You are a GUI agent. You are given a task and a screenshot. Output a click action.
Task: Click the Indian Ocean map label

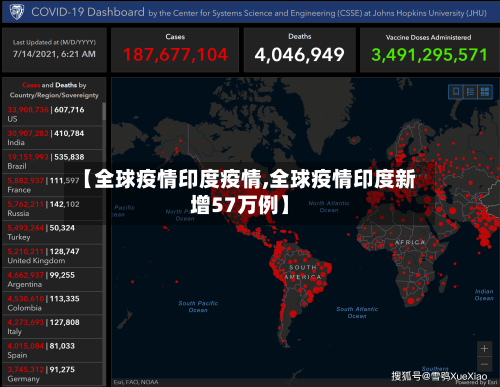pos(484,295)
